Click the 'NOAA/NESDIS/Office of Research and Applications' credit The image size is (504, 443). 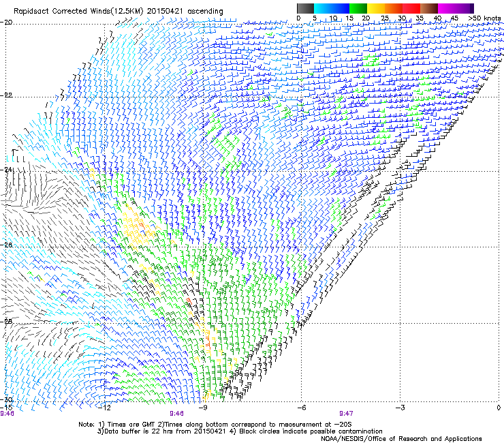401,439
